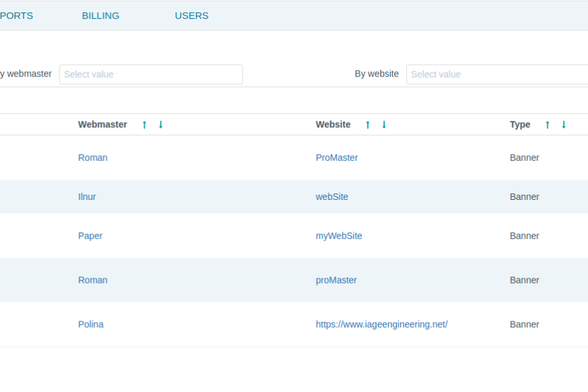Screen dimensions: 588x392
Task: Open the By website select value dropdown
Action: coord(497,74)
